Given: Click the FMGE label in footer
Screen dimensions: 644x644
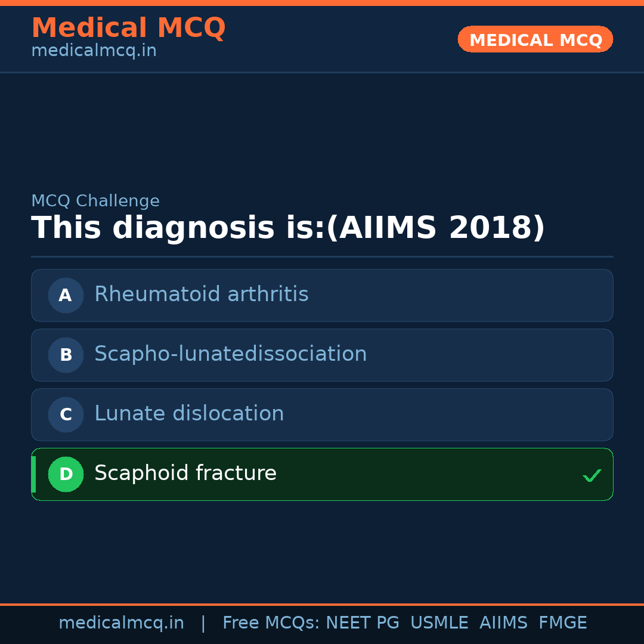Looking at the screenshot, I should pyautogui.click(x=562, y=622).
